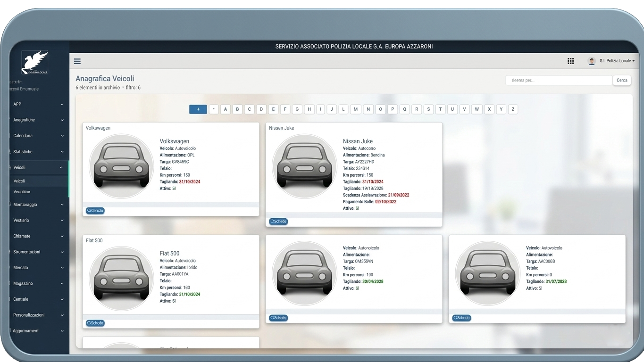This screenshot has height=362, width=644.
Task: Click the user avatar icon
Action: (x=592, y=61)
